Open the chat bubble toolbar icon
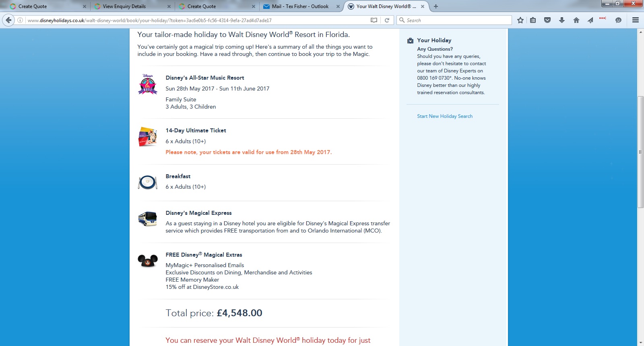The image size is (644, 346). [618, 20]
